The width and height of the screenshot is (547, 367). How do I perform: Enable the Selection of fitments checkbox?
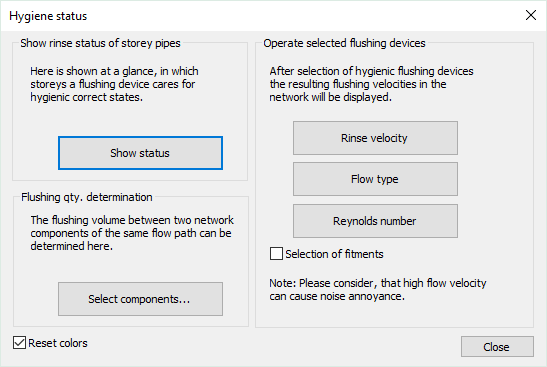point(276,254)
